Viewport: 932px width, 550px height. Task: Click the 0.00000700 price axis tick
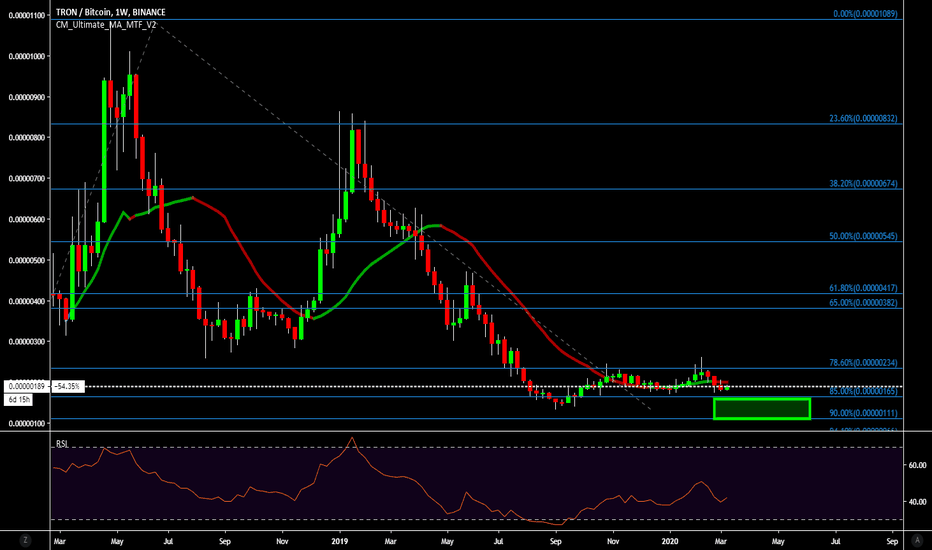click(x=26, y=178)
